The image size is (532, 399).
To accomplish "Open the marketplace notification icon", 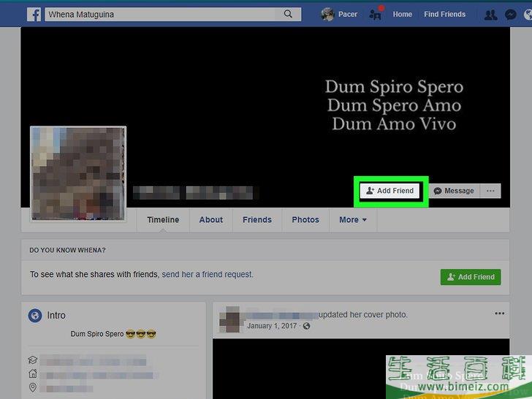I will 376,14.
